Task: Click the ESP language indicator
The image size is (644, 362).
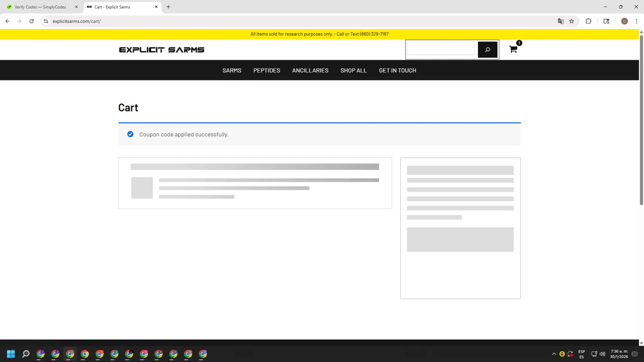Action: (x=581, y=354)
